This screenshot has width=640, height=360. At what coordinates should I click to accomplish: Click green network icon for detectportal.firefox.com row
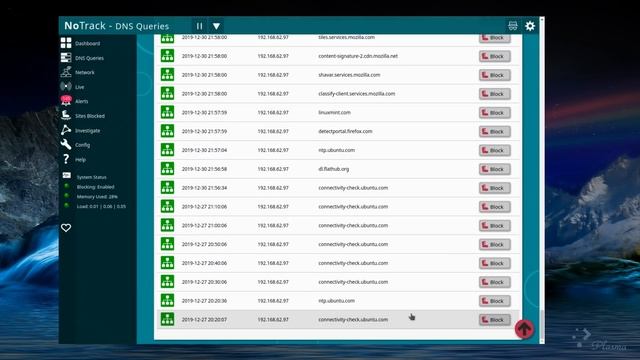click(167, 131)
